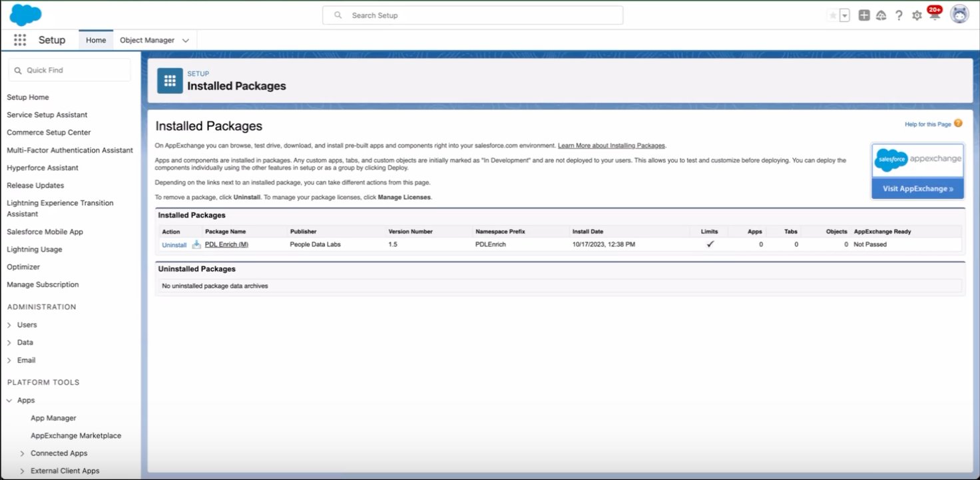Click the No uninstalled package data archives text
The height and width of the screenshot is (480, 980).
coord(215,286)
